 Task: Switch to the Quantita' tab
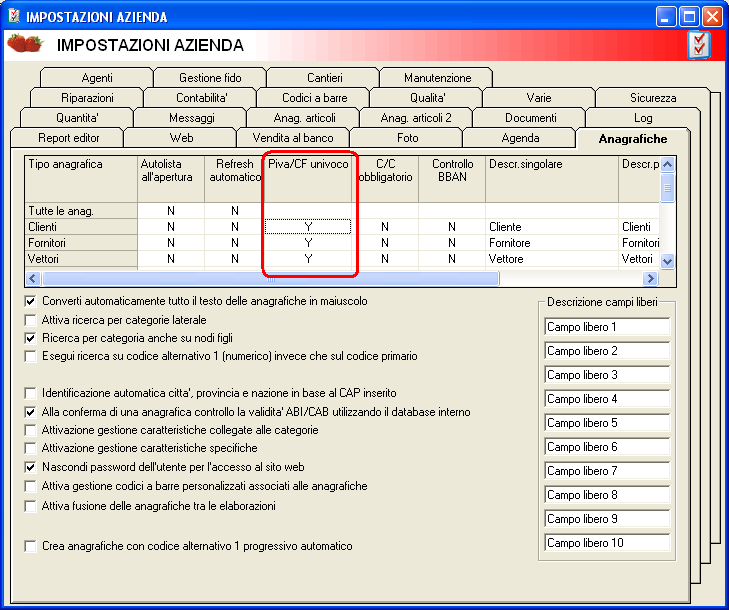[77, 118]
